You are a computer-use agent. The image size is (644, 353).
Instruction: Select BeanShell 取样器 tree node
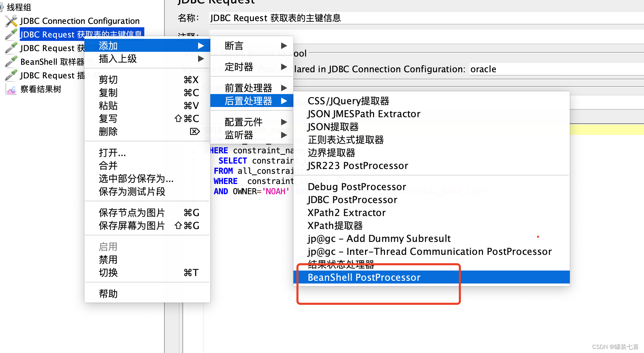[52, 62]
